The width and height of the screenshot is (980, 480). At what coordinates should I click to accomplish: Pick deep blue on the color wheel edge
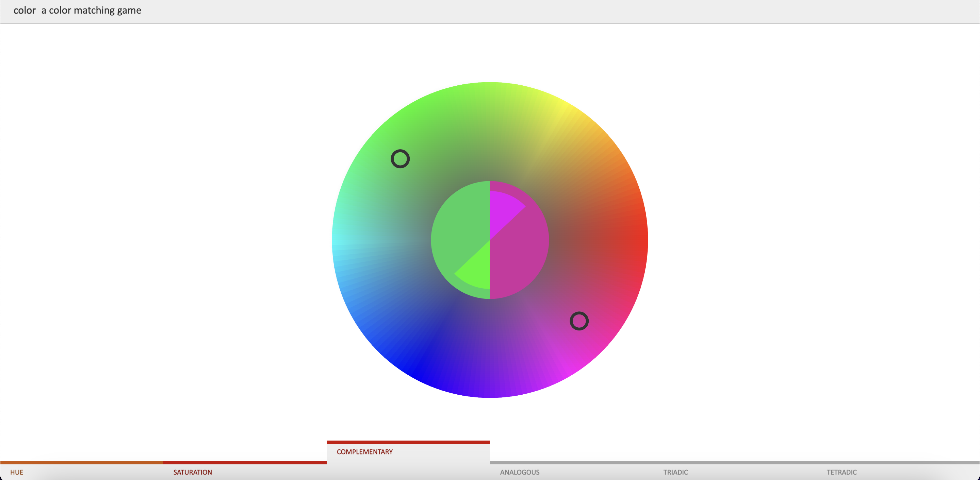pos(415,372)
